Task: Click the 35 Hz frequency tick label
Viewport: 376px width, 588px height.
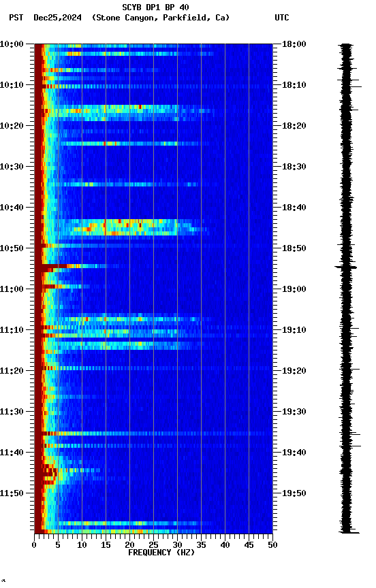Action: (201, 546)
